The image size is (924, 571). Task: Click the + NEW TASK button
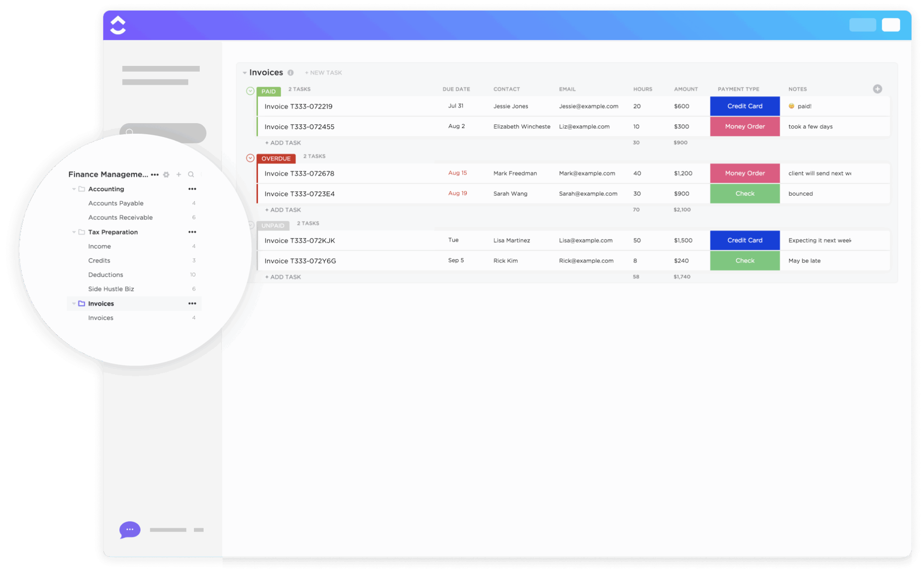click(x=323, y=73)
